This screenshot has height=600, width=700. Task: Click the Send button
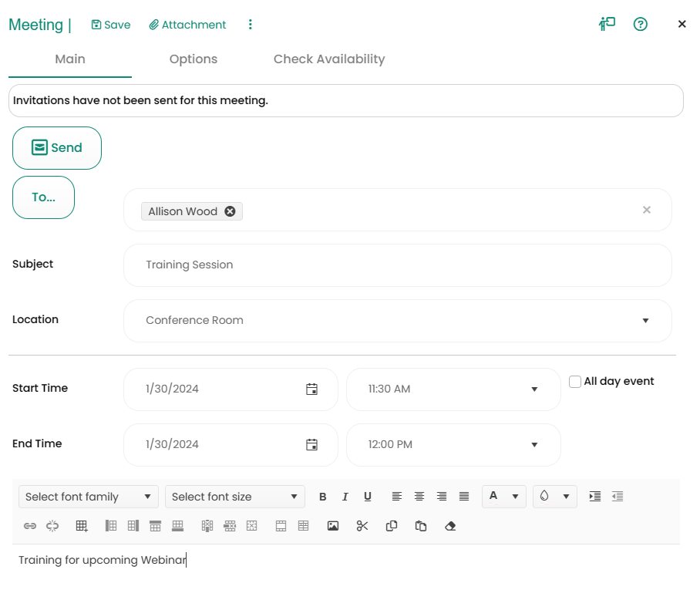(57, 148)
